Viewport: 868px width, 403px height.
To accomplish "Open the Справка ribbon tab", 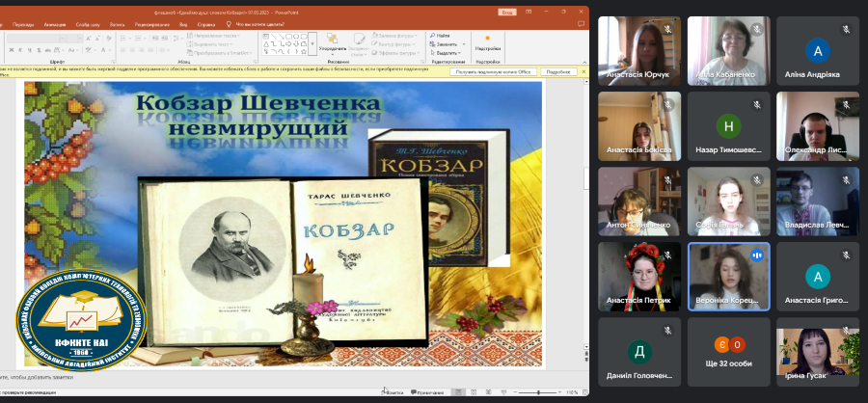I will (206, 24).
